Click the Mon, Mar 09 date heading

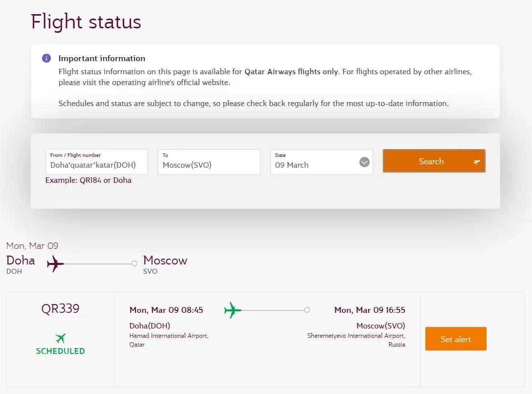pos(32,245)
